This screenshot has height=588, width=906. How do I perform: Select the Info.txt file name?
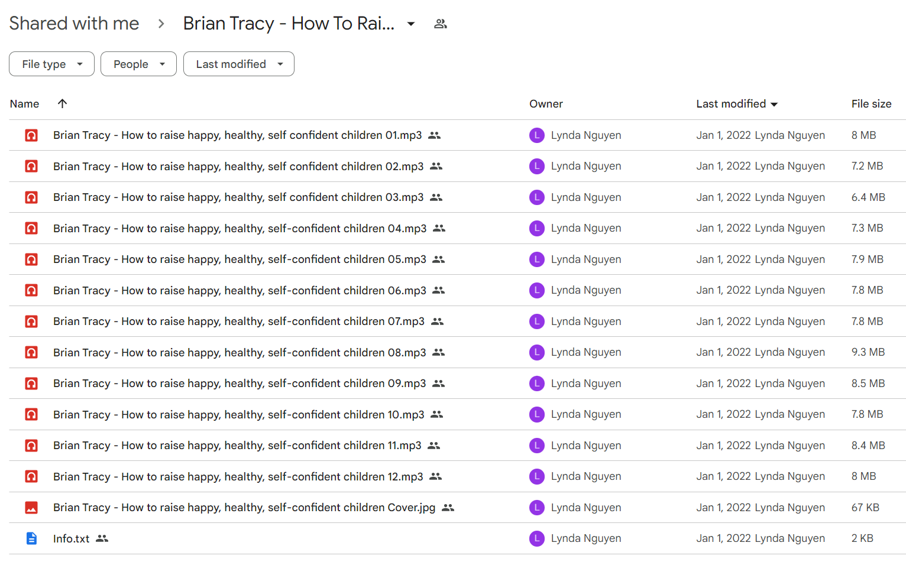[72, 538]
